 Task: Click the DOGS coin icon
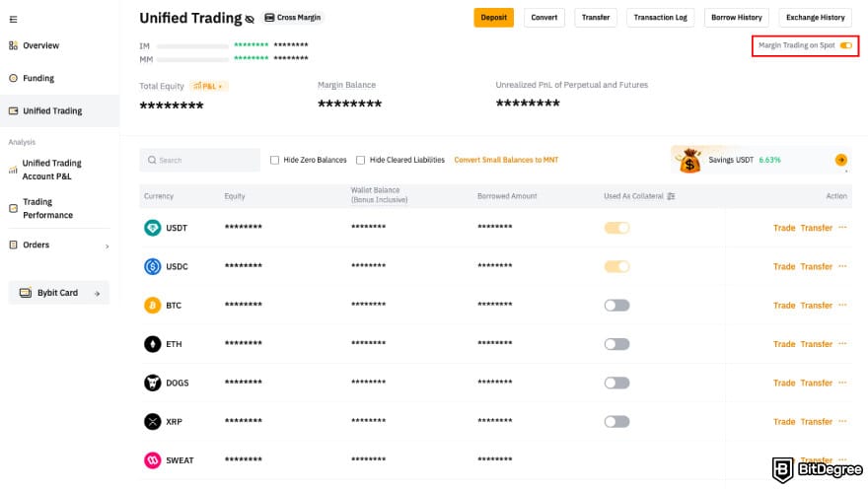click(152, 383)
